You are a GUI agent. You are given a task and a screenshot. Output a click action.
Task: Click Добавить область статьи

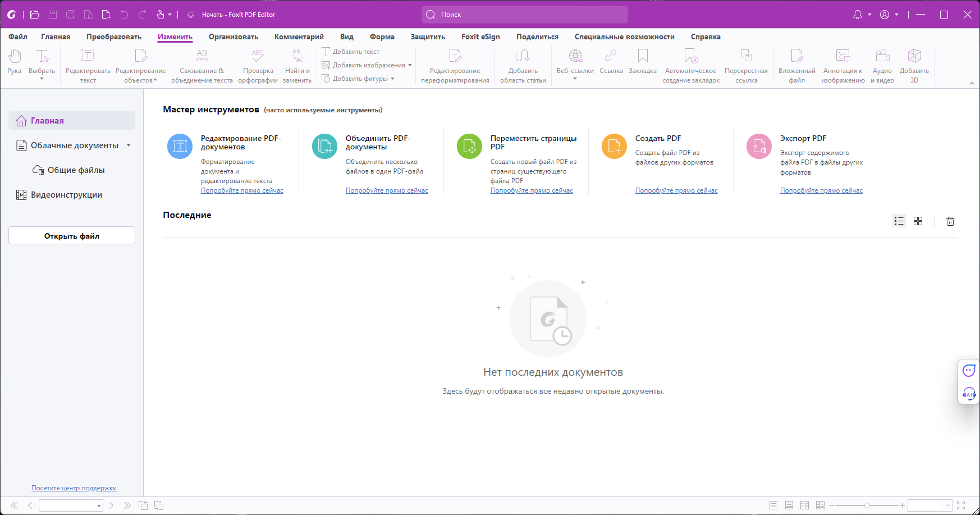[523, 66]
